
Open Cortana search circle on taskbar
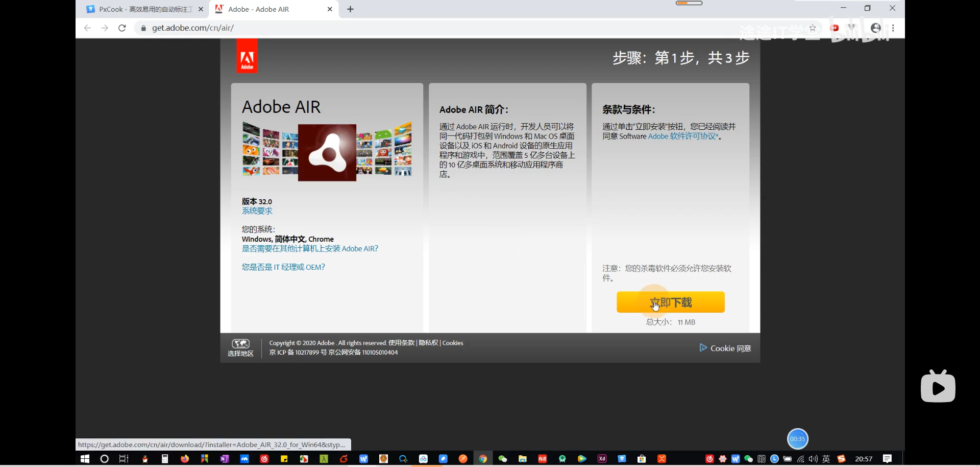click(105, 459)
